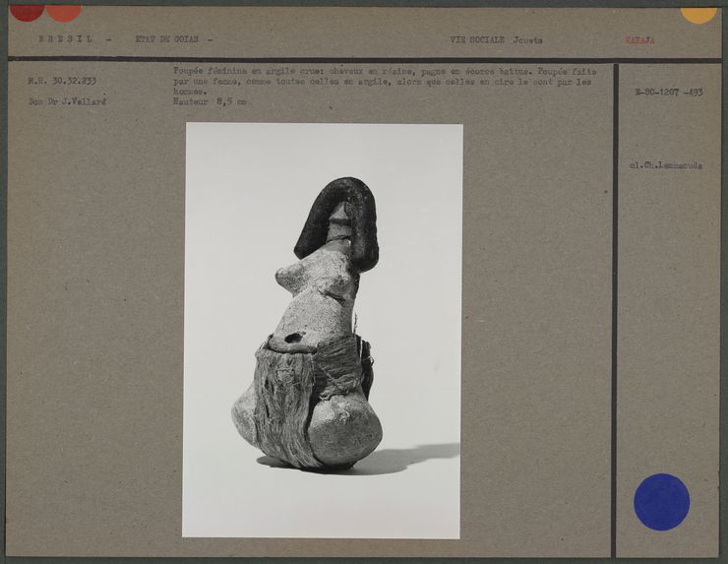Click reference code E-80-1207-493

tap(668, 92)
